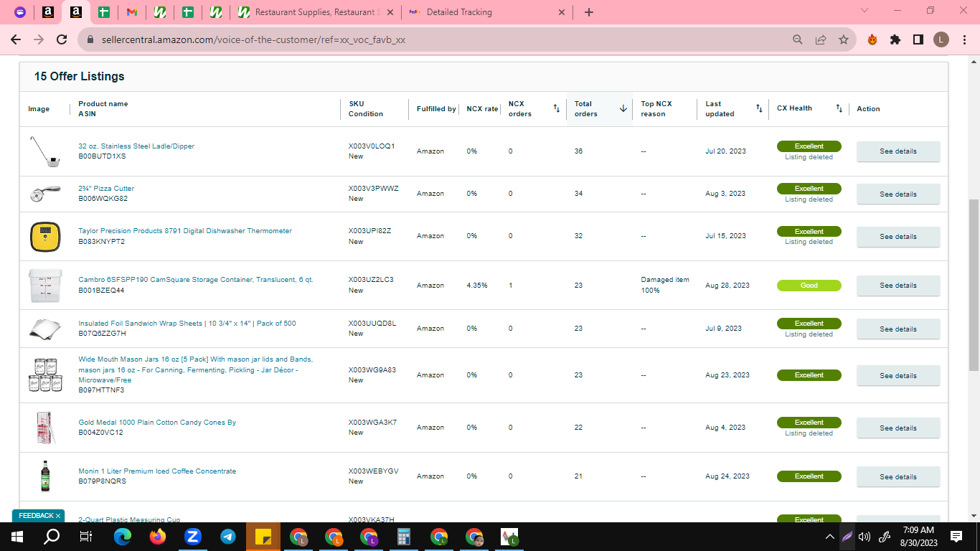Open the fire extension icon
Image resolution: width=980 pixels, height=551 pixels.
tap(872, 39)
